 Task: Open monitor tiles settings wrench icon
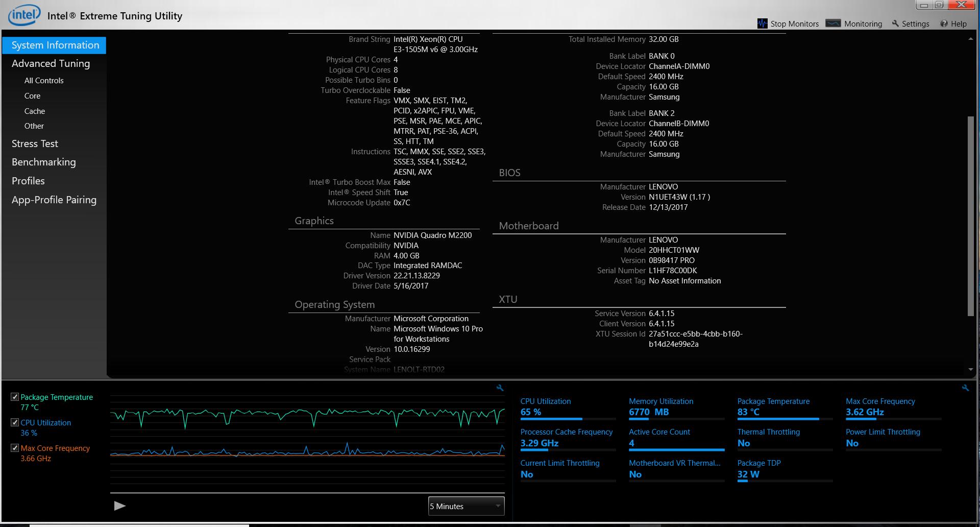(x=965, y=388)
